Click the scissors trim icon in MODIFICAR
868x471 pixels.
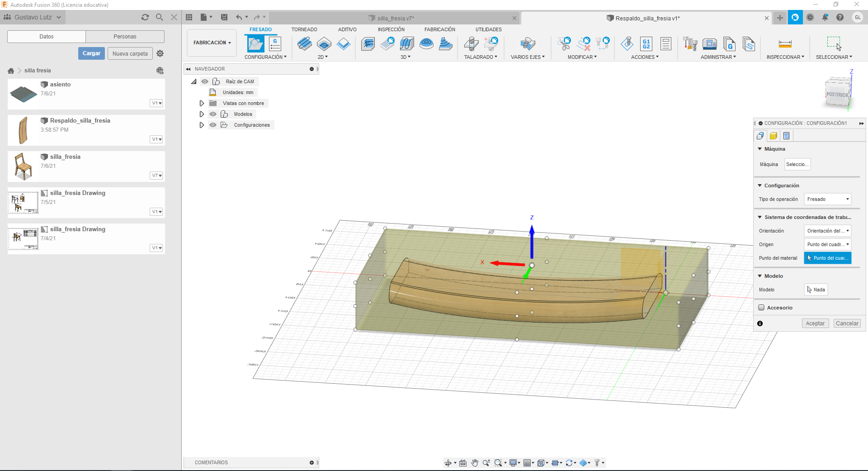pyautogui.click(x=564, y=44)
